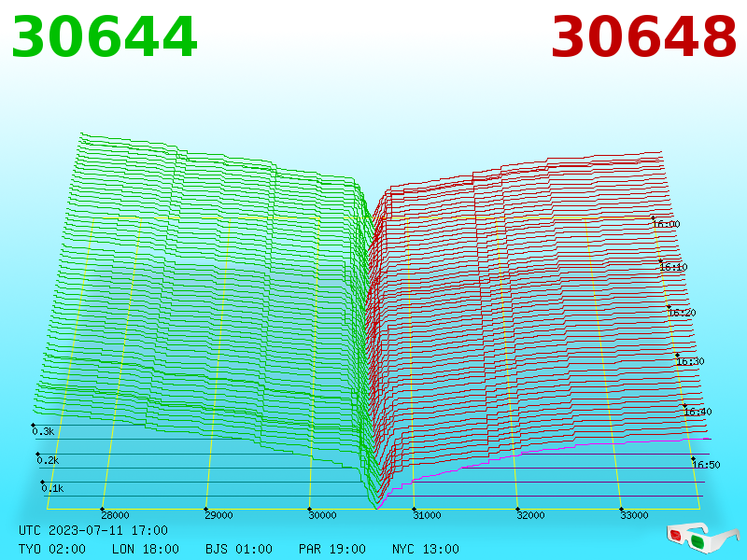This screenshot has height=560, width=747.
Task: Click the 3D anaglyph glasses icon
Action: click(x=703, y=538)
